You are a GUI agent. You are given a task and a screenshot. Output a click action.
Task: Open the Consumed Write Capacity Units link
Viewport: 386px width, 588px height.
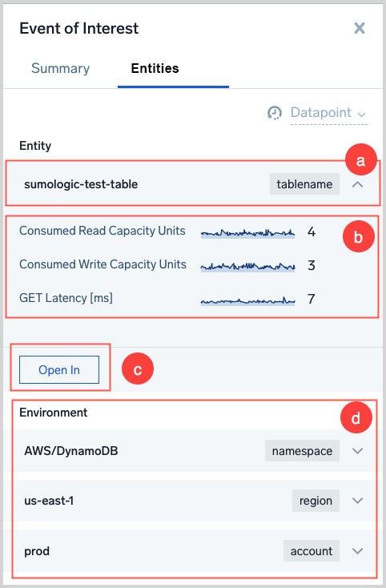tap(103, 264)
